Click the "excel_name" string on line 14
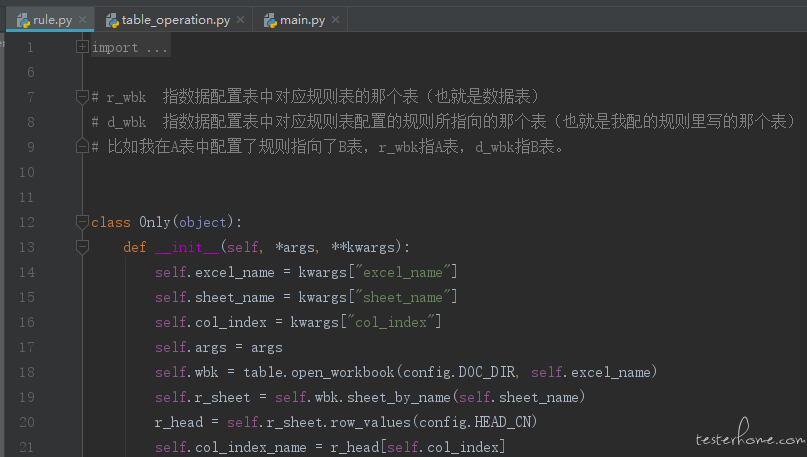 402,272
